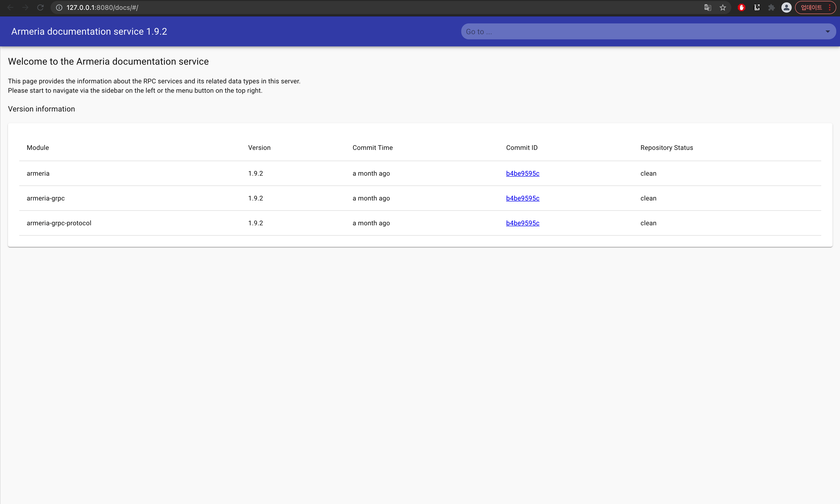Viewport: 840px width, 504px height.
Task: Open the Extensions puzzle icon
Action: click(772, 7)
